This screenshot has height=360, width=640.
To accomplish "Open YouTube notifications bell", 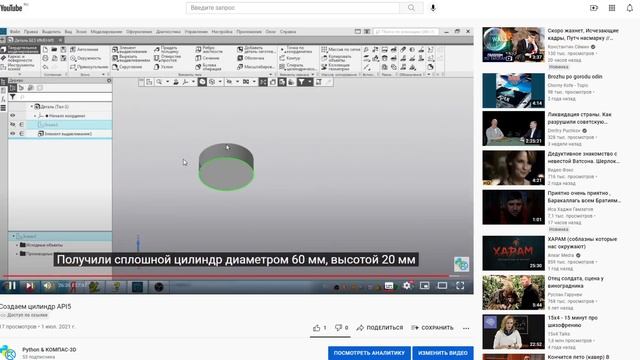I will 630,8.
